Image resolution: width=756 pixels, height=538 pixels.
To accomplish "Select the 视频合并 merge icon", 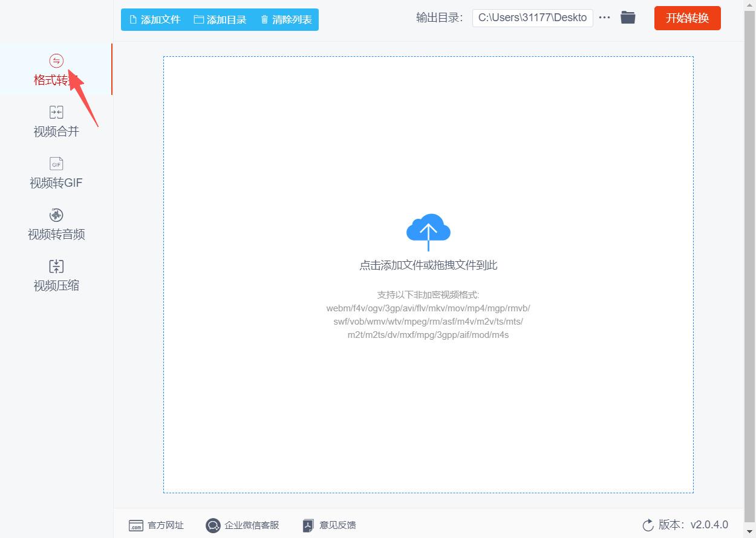I will (x=56, y=112).
